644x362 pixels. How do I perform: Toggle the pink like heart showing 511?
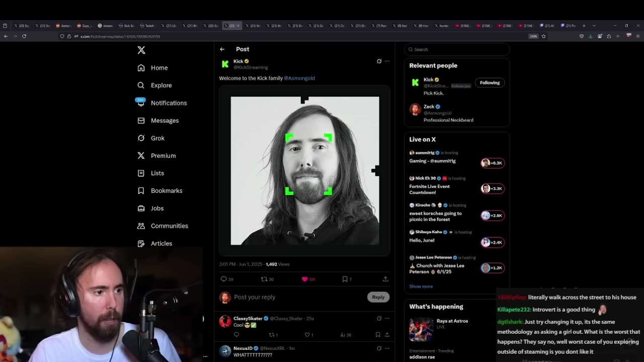pos(304,279)
